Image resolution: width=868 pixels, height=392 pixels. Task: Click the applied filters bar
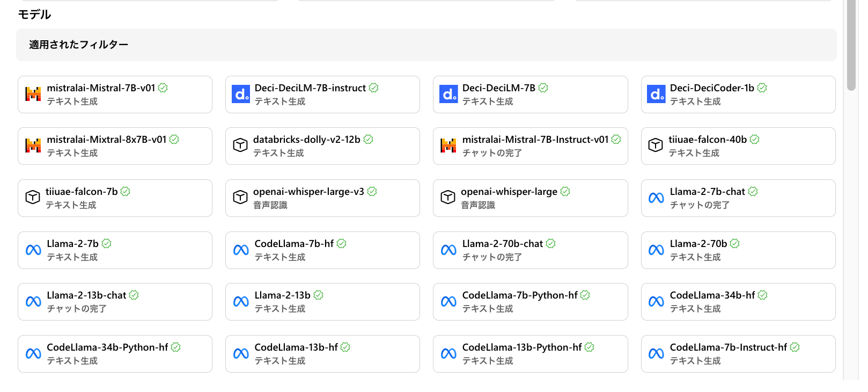tap(426, 45)
